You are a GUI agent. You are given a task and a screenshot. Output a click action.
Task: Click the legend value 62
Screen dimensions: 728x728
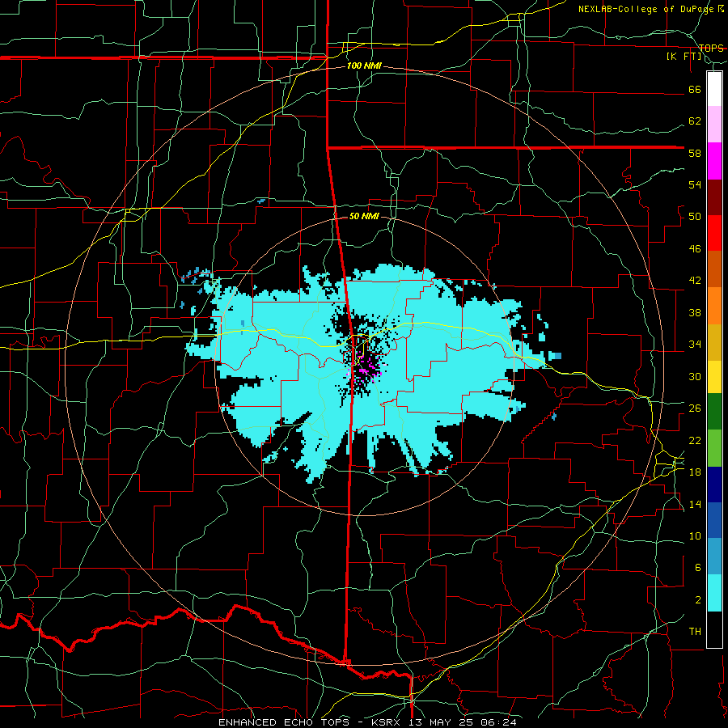click(x=695, y=121)
